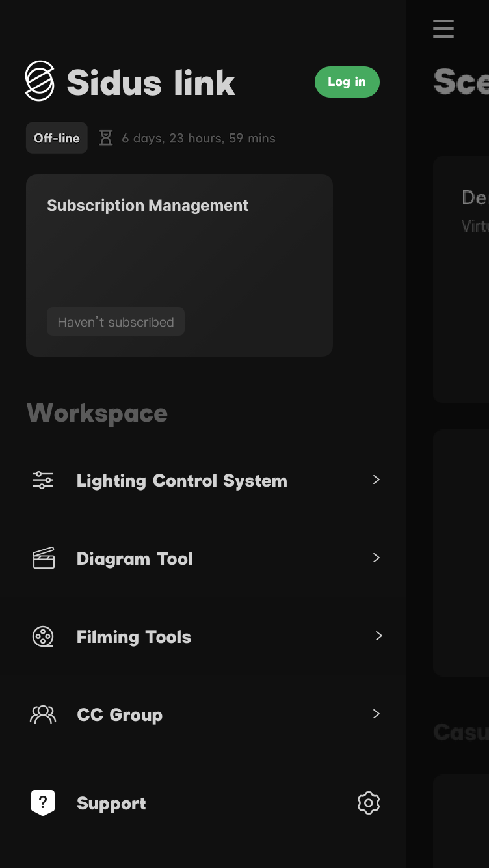Expand the Filming Tools chevron arrow
This screenshot has width=489, height=868.
pos(378,636)
